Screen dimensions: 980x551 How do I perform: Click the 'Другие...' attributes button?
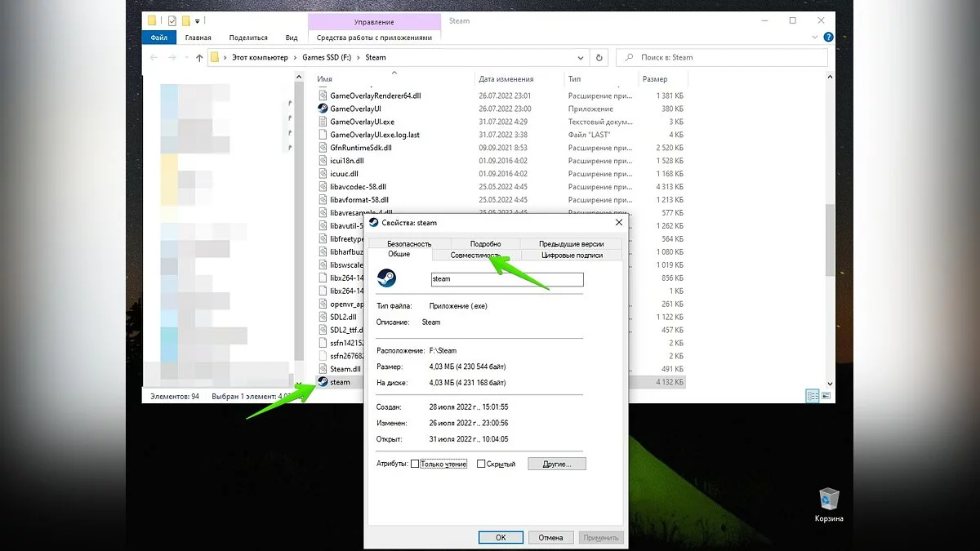point(556,464)
